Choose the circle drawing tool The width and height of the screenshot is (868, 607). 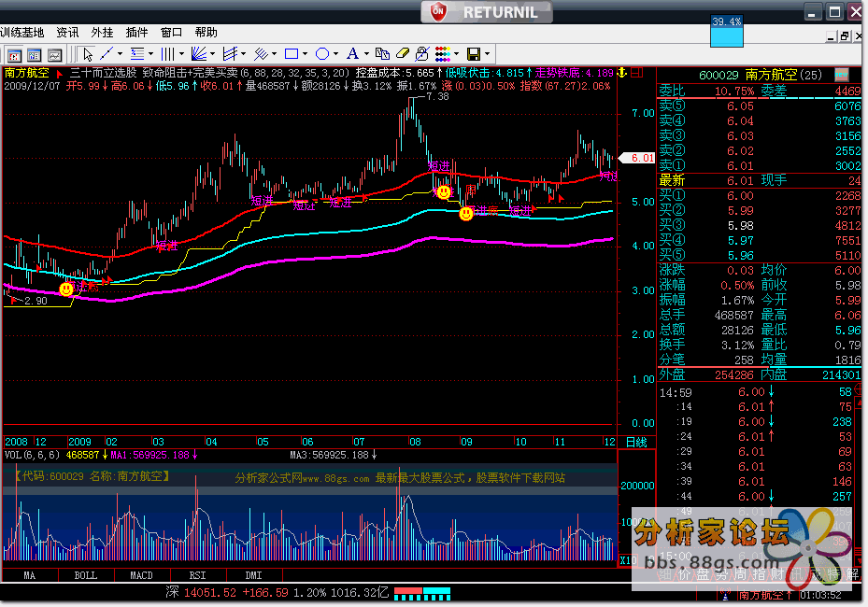[x=322, y=53]
